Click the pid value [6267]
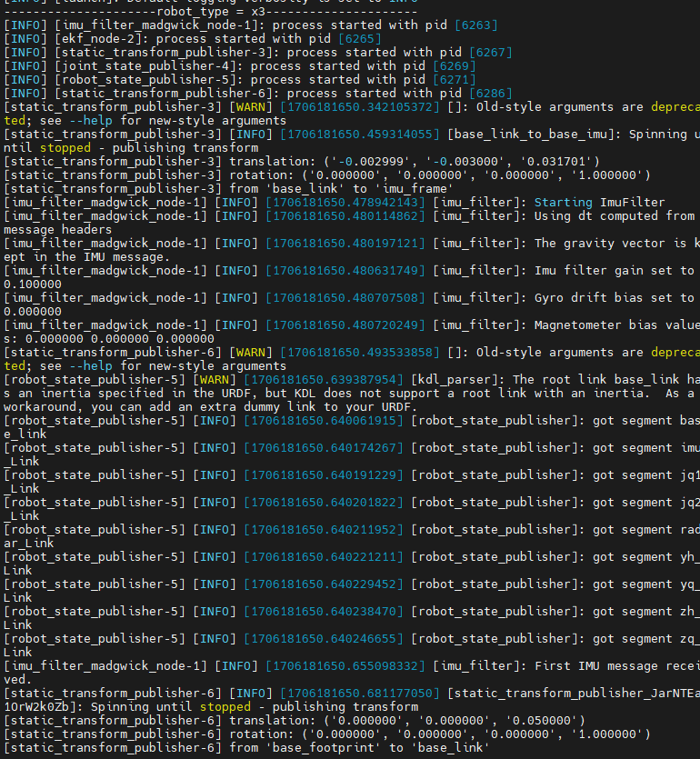The width and height of the screenshot is (700, 759). (490, 53)
